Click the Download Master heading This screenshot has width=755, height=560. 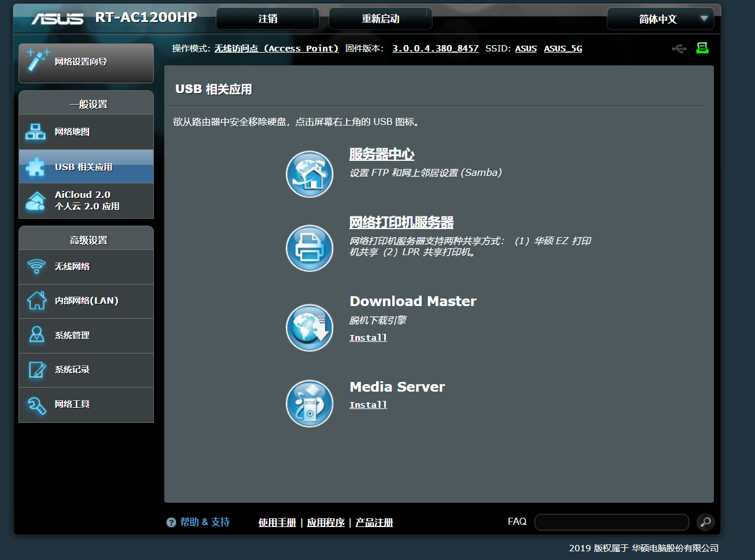tap(413, 301)
